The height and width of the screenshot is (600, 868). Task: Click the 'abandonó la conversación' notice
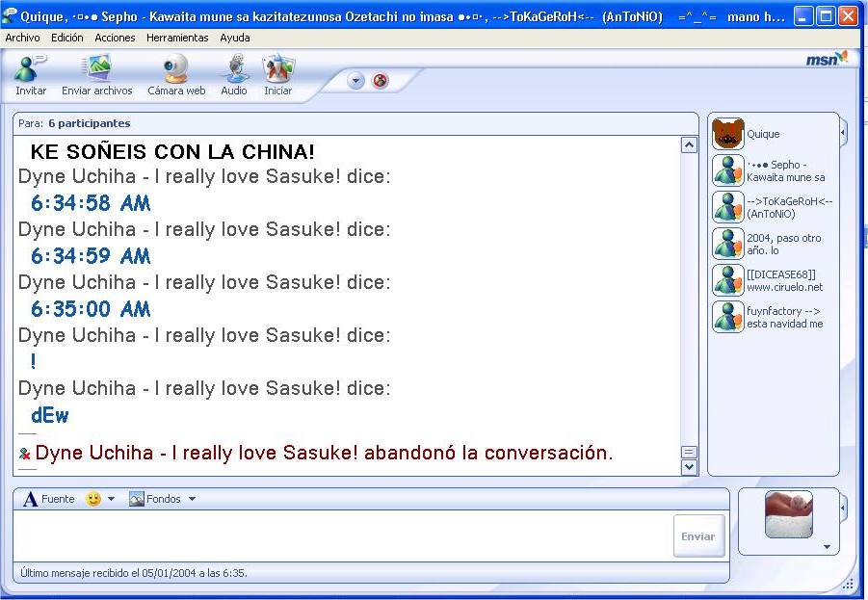pos(488,453)
